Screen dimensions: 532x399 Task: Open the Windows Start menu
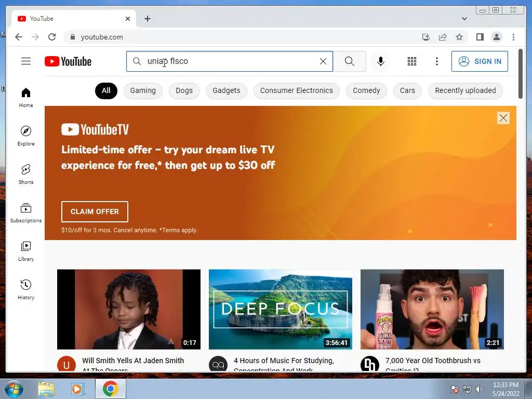click(14, 389)
